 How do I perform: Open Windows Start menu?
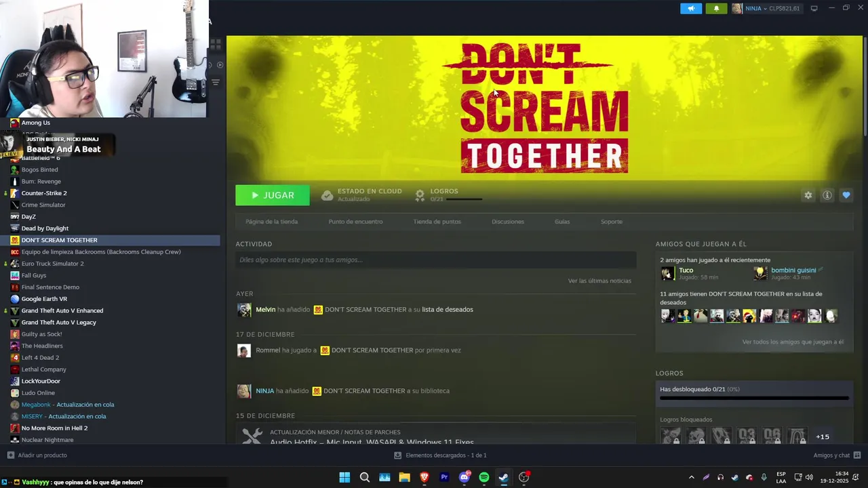pyautogui.click(x=344, y=477)
